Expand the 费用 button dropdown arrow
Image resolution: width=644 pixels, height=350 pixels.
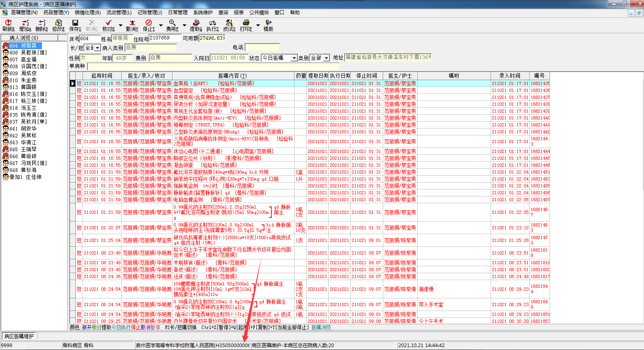(x=184, y=25)
